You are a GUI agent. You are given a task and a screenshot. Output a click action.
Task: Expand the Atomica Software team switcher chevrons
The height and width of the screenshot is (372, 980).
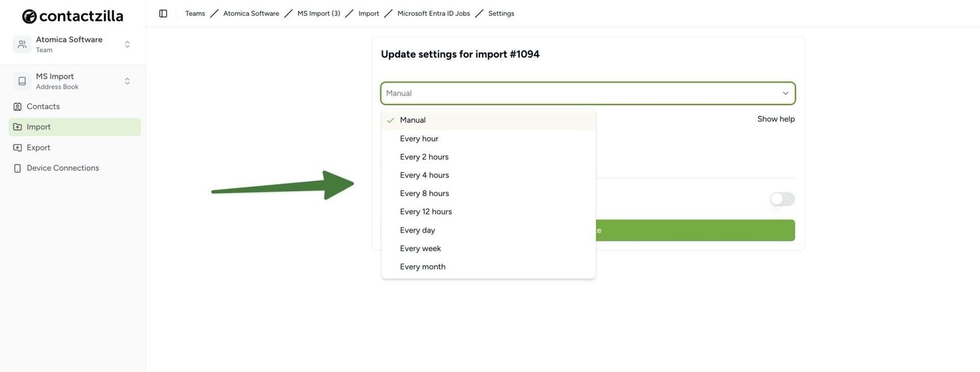127,44
